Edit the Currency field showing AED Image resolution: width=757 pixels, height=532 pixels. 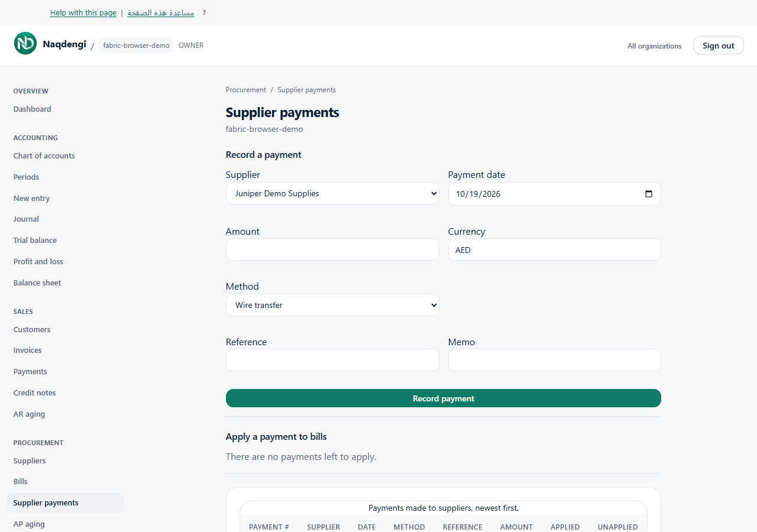click(555, 249)
